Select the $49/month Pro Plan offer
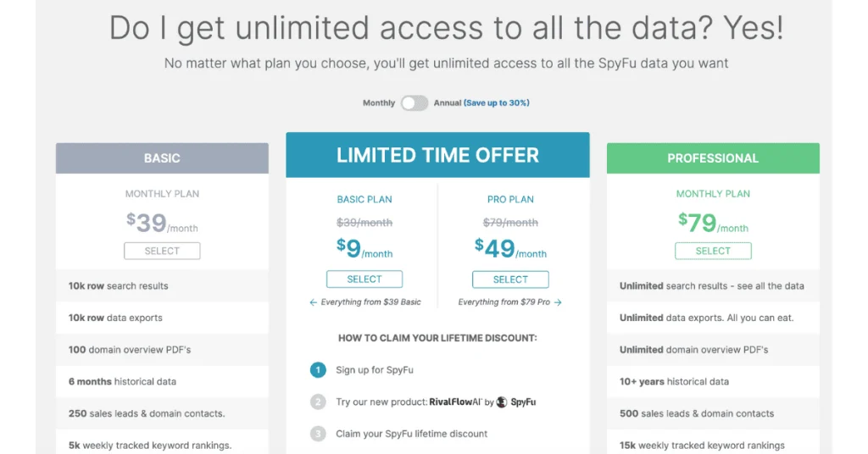868x454 pixels. tap(510, 280)
